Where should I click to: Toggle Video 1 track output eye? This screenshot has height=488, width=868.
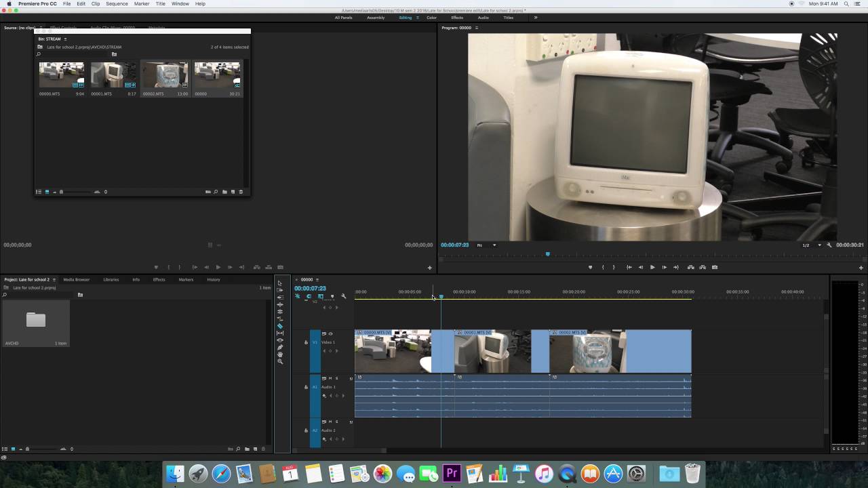tap(330, 333)
